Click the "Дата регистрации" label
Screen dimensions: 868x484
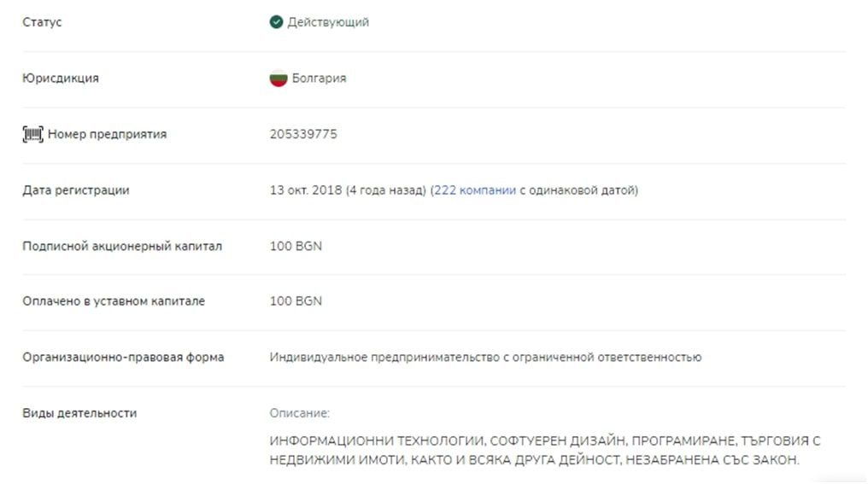tap(76, 190)
